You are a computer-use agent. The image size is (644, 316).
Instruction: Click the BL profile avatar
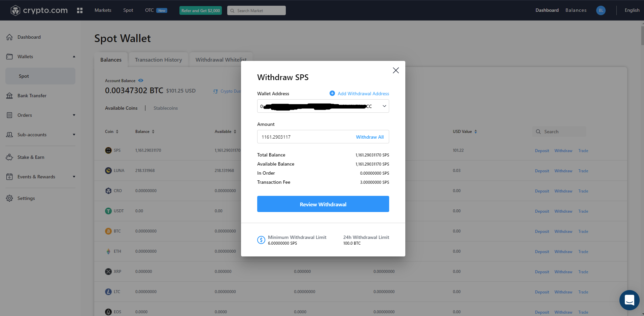pos(601,10)
